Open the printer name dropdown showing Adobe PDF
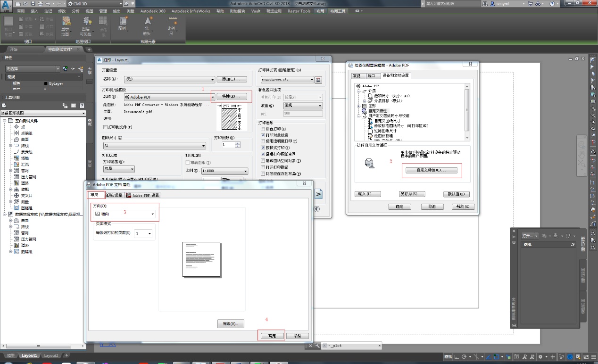598x364 pixels. [169, 97]
